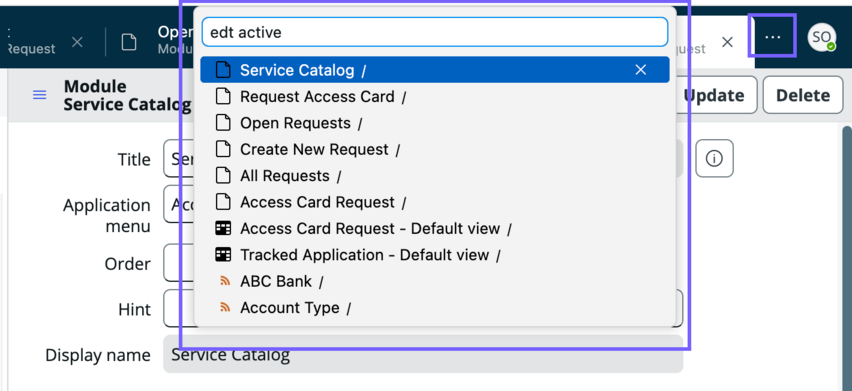The height and width of the screenshot is (391, 852).
Task: Pick All Requests in the results list
Action: pyautogui.click(x=435, y=176)
